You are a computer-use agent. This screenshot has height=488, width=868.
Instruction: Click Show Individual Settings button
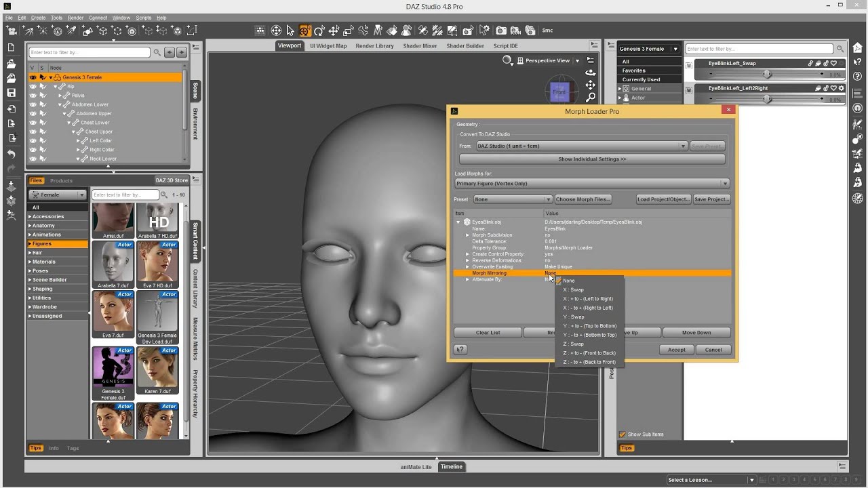pos(592,159)
